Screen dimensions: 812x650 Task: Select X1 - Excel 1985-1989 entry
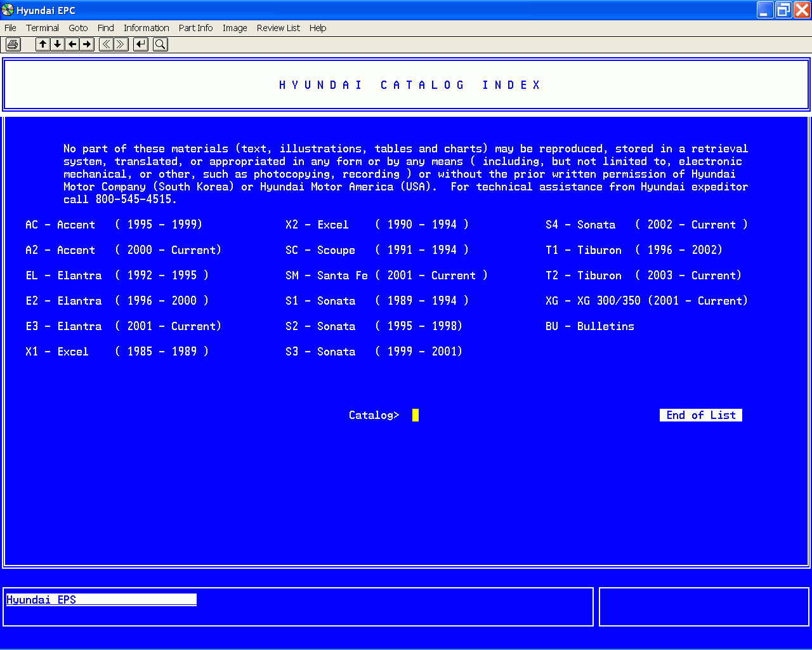click(117, 352)
